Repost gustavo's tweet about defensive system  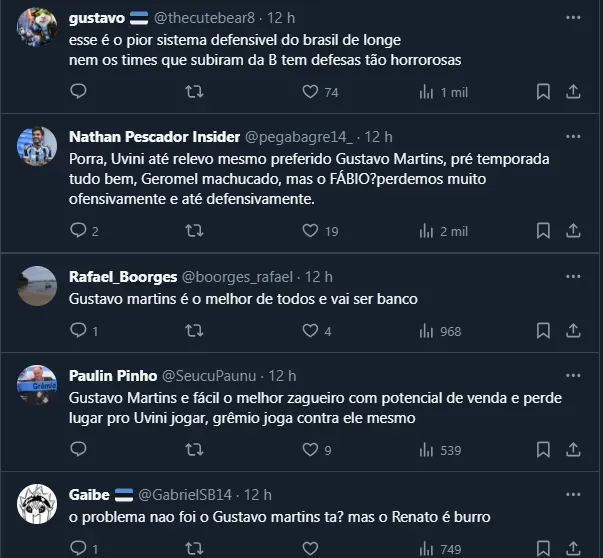pos(195,92)
